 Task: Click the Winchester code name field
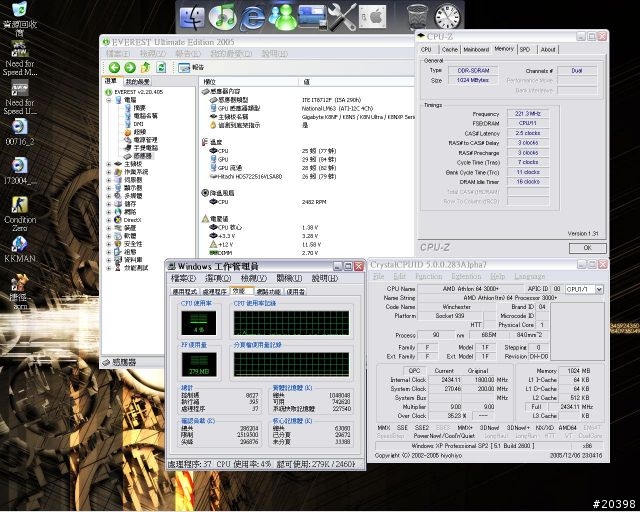(x=456, y=307)
